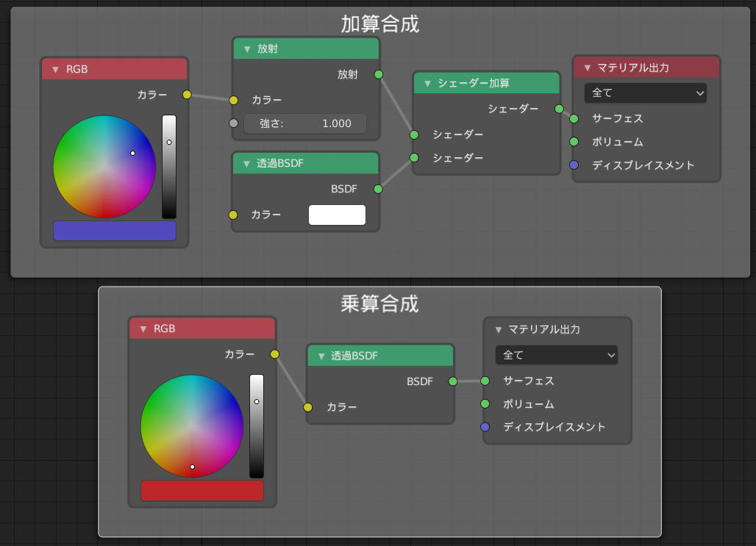Click the サーフェス socket in the 加算合成 frame

[x=574, y=118]
